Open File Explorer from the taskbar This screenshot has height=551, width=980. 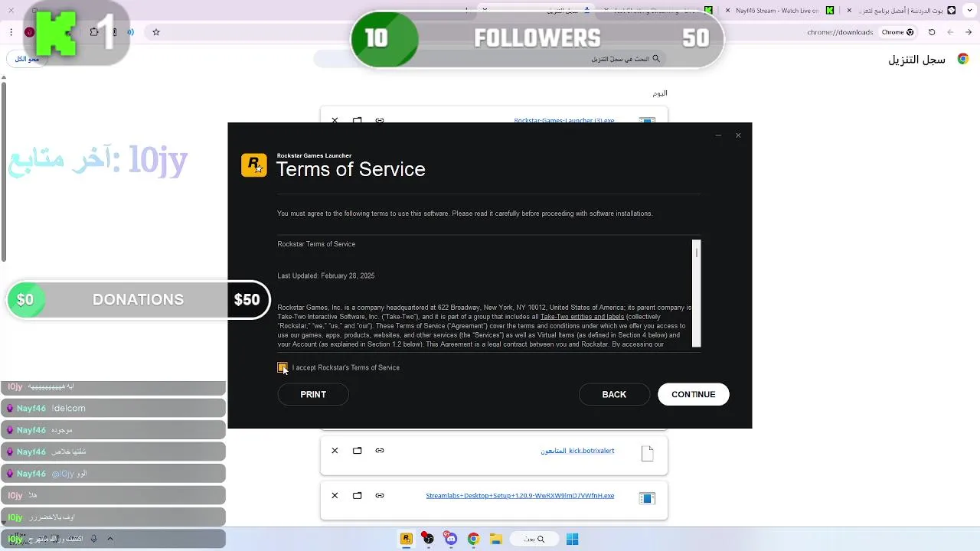click(x=495, y=539)
